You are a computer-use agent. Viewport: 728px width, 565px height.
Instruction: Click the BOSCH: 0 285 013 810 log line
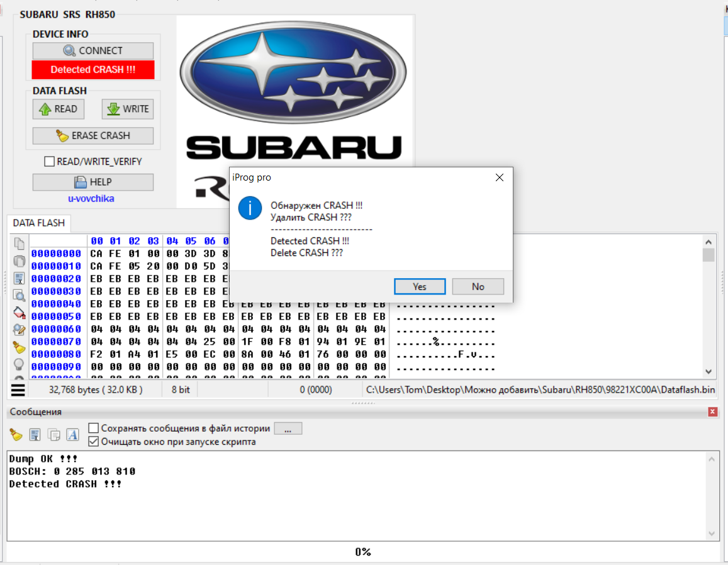pyautogui.click(x=72, y=471)
